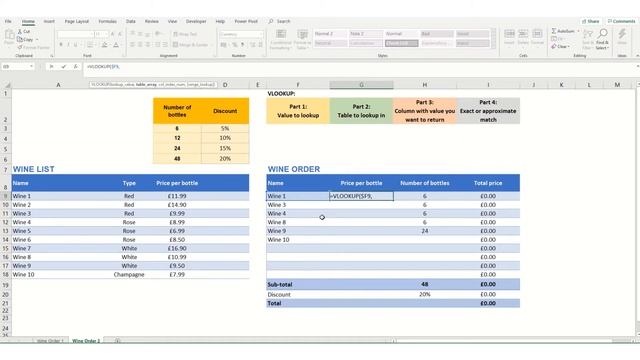The image size is (640, 360).
Task: Click the Share button
Action: (591, 21)
